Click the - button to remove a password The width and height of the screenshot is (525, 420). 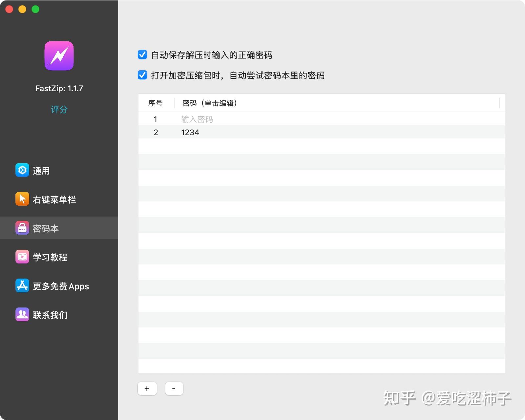174,388
